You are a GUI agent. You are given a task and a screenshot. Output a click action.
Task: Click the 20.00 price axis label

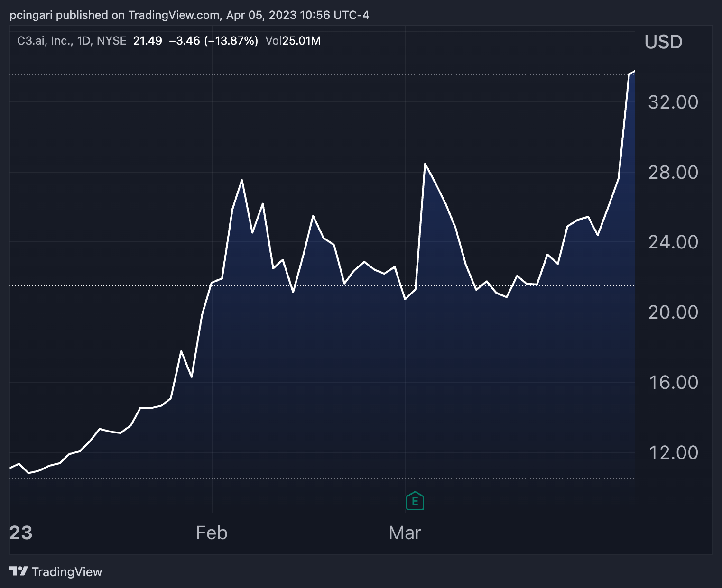(673, 312)
